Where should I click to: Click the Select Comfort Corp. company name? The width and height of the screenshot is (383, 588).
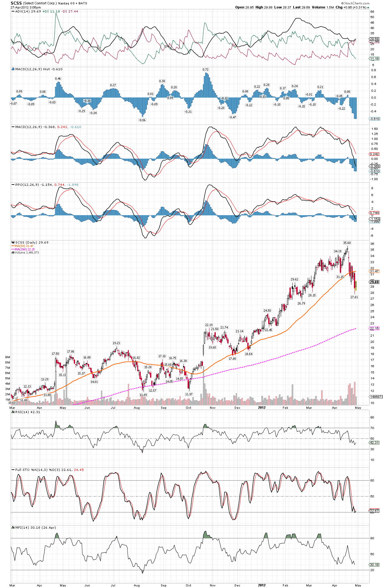click(40, 3)
